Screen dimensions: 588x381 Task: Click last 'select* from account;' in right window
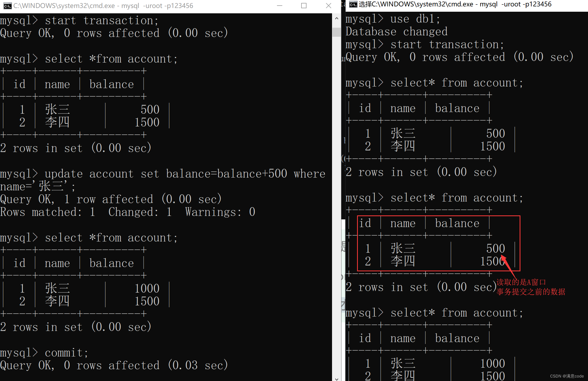pyautogui.click(x=457, y=313)
